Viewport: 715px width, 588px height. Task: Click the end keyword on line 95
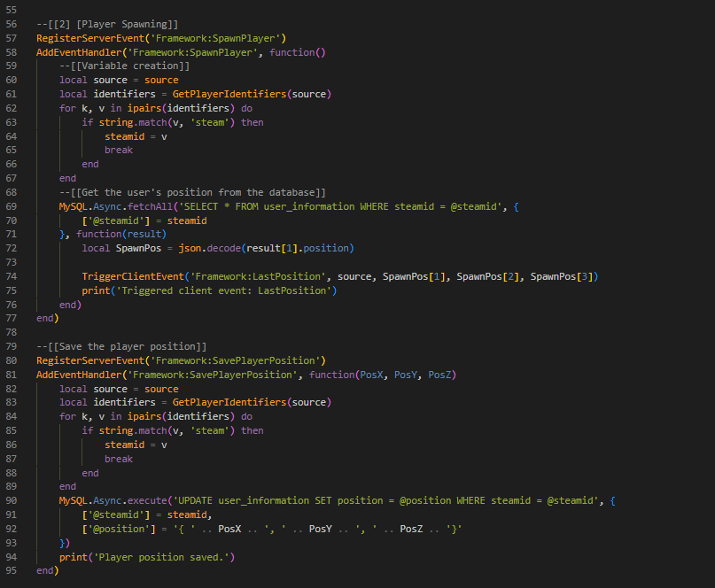(43, 570)
